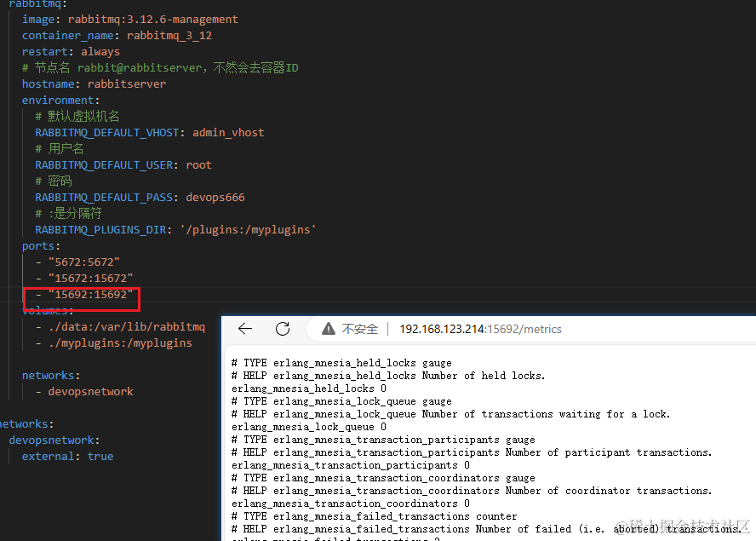This screenshot has width=756, height=541.
Task: Click the TYPE erlang_mnesia_held_locks gauge line
Action: point(341,363)
